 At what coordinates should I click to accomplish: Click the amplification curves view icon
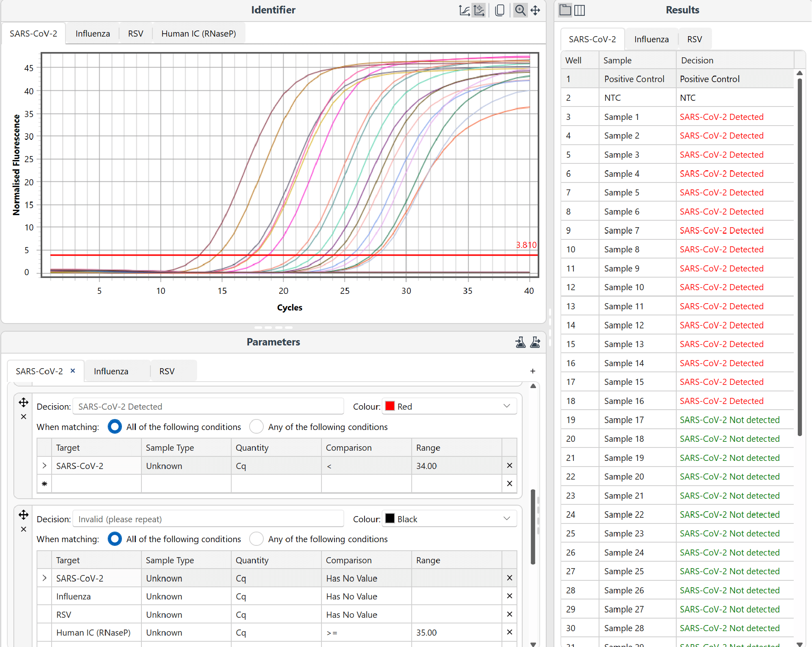pos(464,10)
